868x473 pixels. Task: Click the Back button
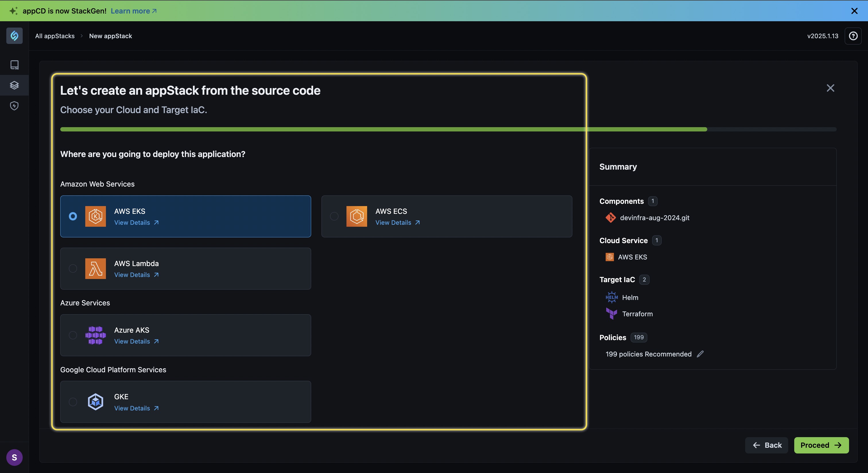767,445
